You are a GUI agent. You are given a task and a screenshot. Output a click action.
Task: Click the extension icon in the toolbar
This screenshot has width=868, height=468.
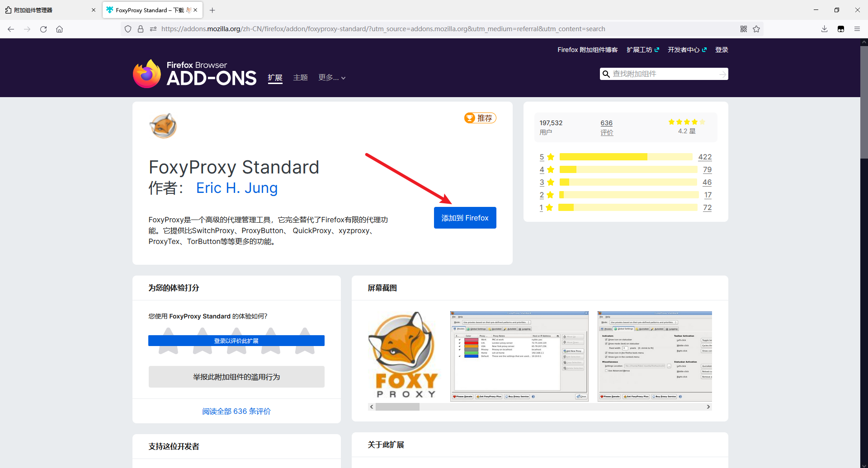click(x=841, y=29)
